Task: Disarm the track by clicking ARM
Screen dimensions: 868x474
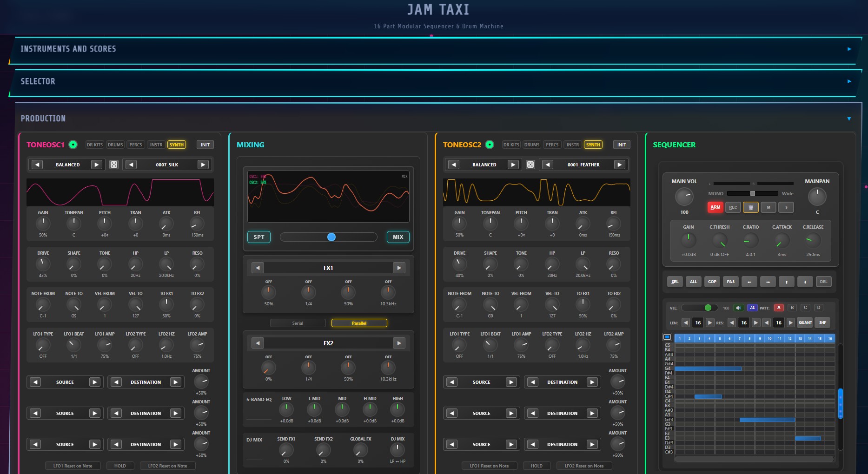Action: pyautogui.click(x=715, y=207)
